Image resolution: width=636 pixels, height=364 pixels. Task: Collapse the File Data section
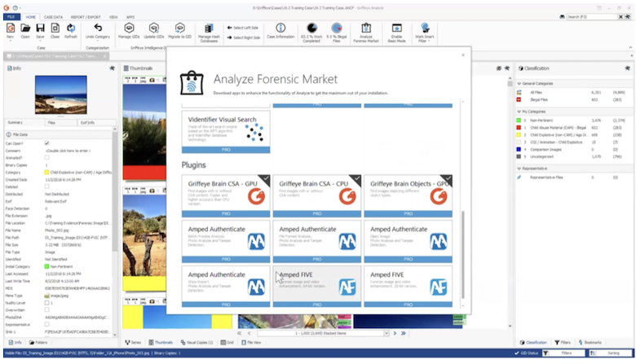click(x=8, y=134)
